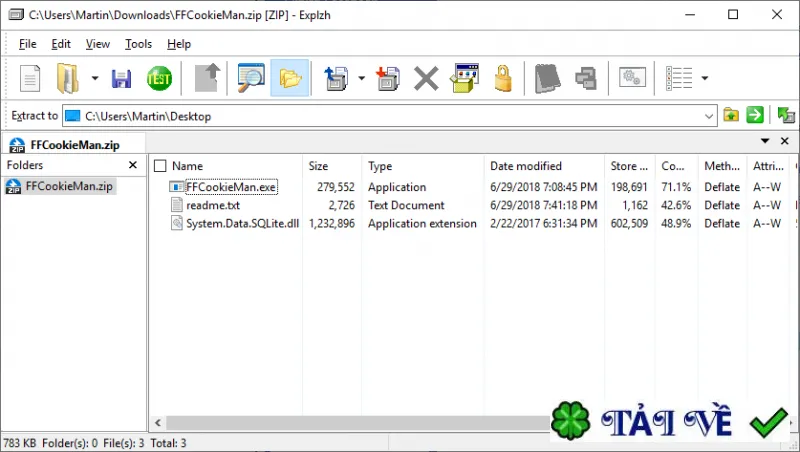Expand the view style list dropdown arrow
Screen dimensions: 800x452
[705, 78]
